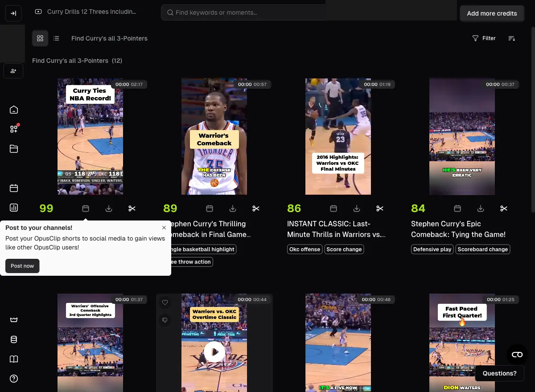Close the Post to your channels popup
The height and width of the screenshot is (392, 535).
coord(164,228)
